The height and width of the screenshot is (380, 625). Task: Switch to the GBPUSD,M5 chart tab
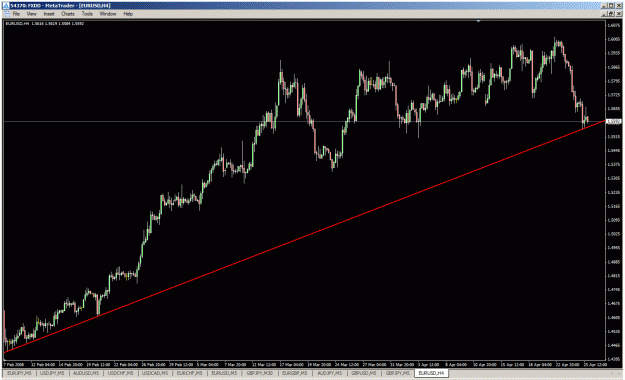[364, 373]
